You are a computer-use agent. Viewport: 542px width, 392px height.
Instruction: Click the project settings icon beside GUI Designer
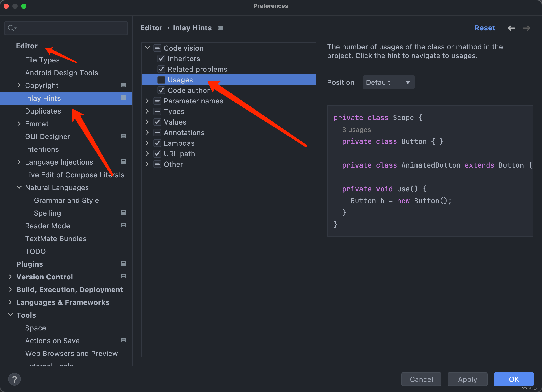124,136
